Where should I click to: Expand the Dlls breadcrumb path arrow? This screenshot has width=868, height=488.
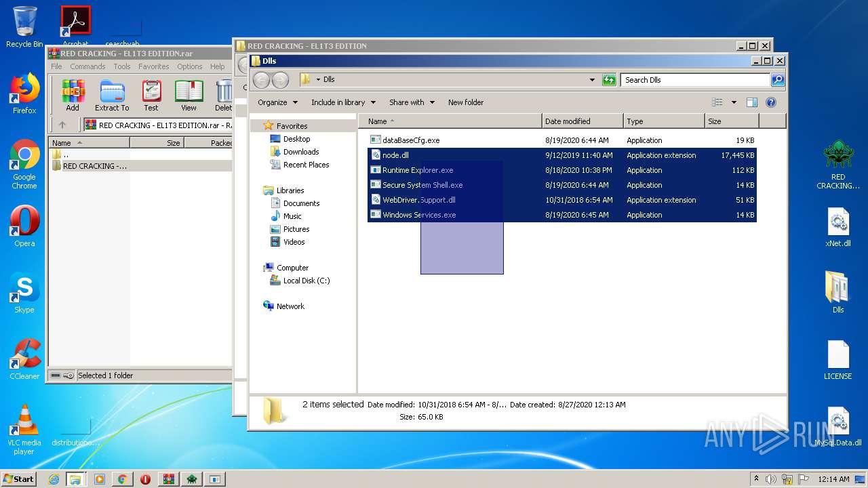pos(317,80)
